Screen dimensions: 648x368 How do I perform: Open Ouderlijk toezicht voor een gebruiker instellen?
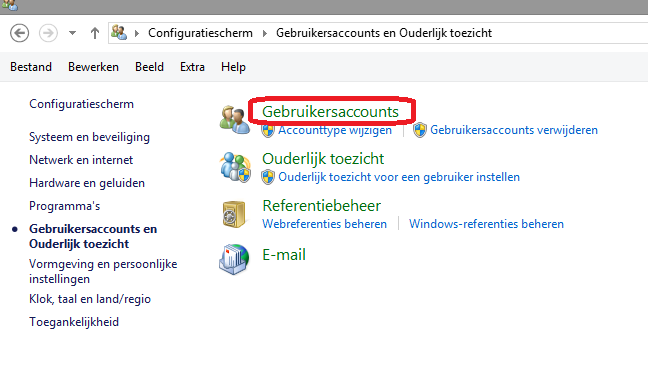399,177
